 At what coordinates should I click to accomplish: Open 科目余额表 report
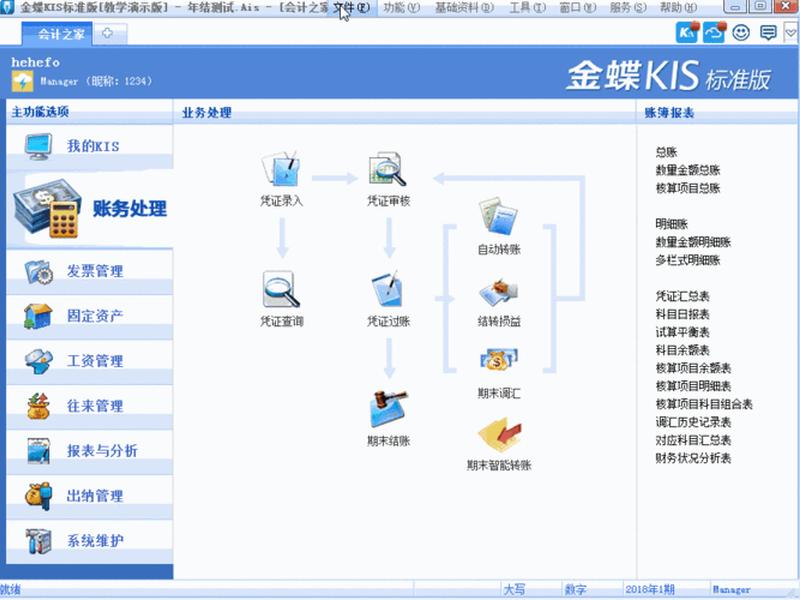pyautogui.click(x=682, y=350)
